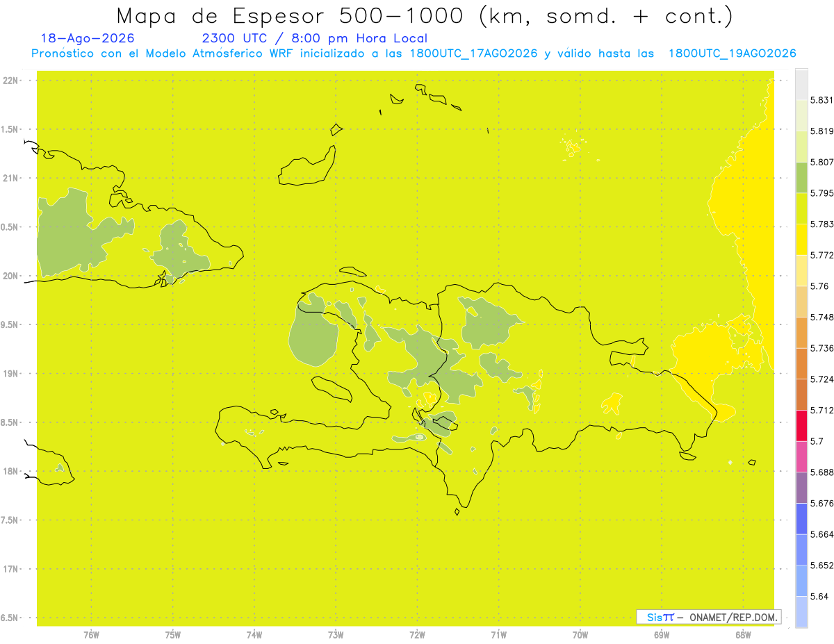Image resolution: width=834 pixels, height=644 pixels.
Task: Click the 72W longitude label
Action: 417,635
